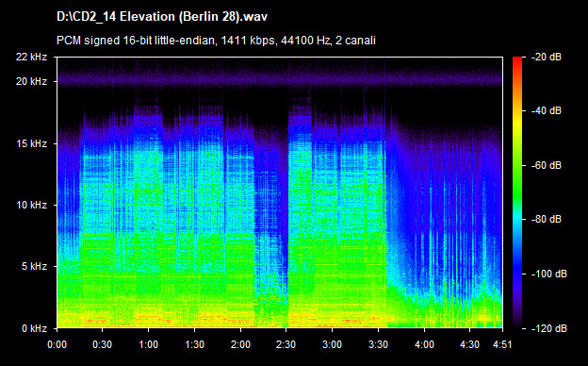Click the 0 kHz frequency axis label
The height and width of the screenshot is (366, 588).
coord(34,328)
